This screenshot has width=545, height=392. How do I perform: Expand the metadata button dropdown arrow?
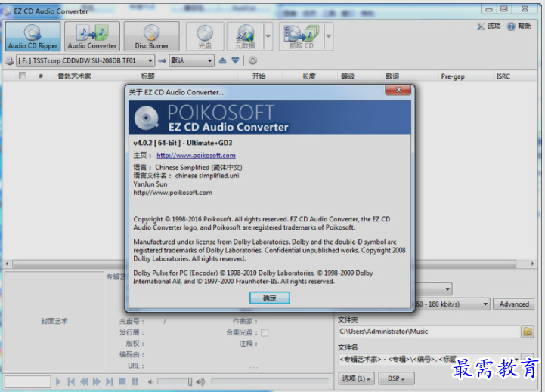(268, 36)
